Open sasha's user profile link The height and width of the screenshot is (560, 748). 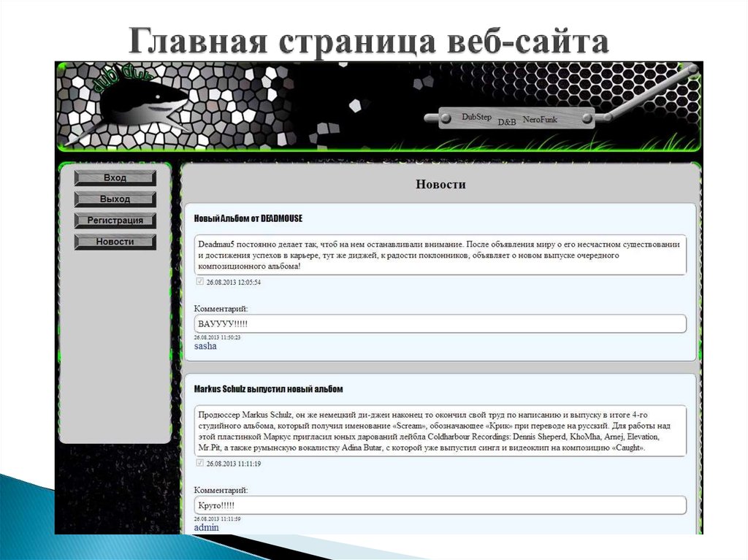point(206,345)
